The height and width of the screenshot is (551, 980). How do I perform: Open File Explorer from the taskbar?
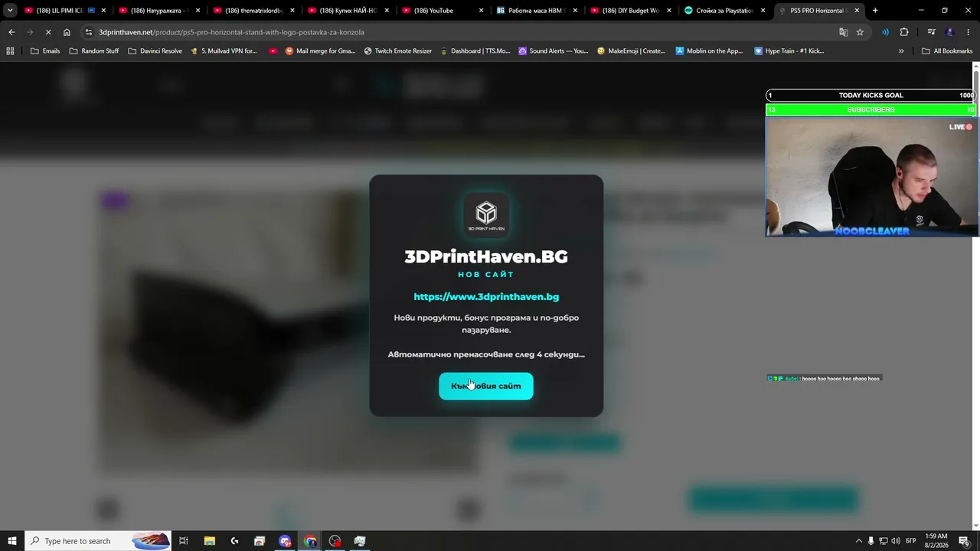(209, 541)
